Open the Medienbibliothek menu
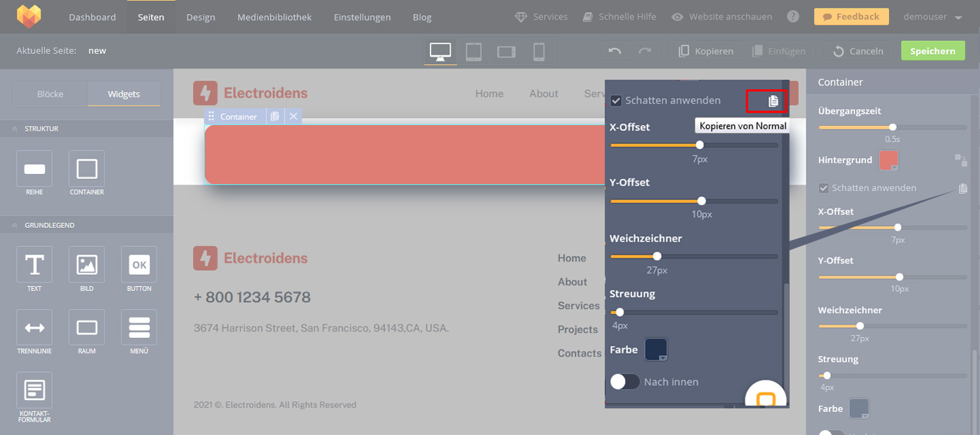This screenshot has width=980, height=435. click(x=274, y=17)
